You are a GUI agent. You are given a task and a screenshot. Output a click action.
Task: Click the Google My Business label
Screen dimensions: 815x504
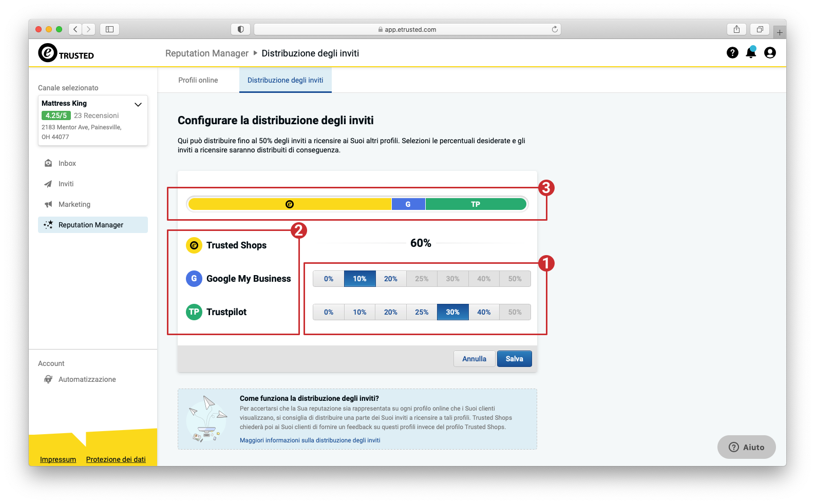click(x=249, y=279)
